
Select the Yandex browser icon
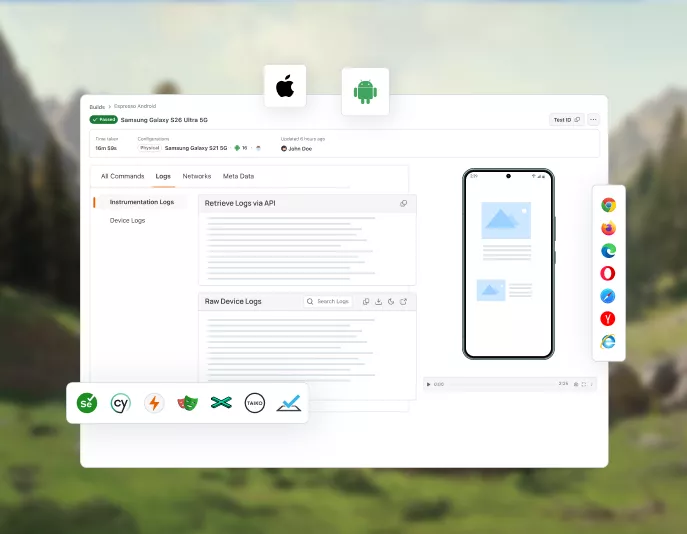tap(608, 318)
